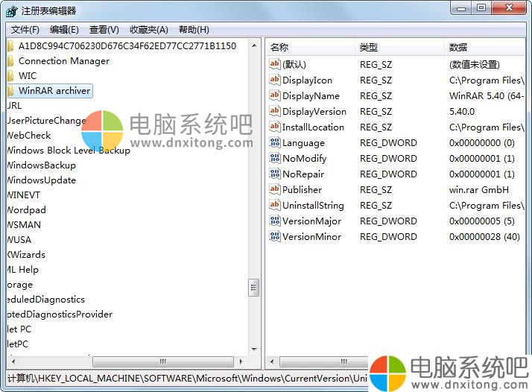This screenshot has height=392, width=532.
Task: Click the data cell 5.40.0
Action: pos(462,111)
